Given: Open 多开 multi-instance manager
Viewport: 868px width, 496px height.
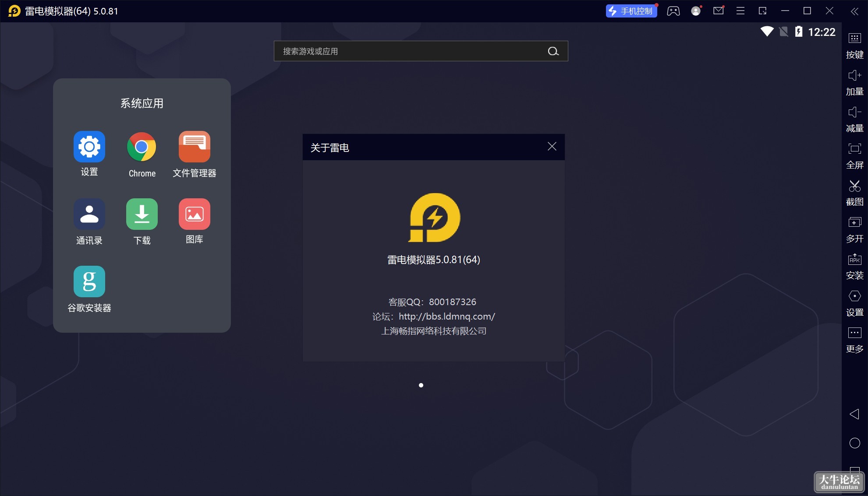Looking at the screenshot, I should 855,229.
